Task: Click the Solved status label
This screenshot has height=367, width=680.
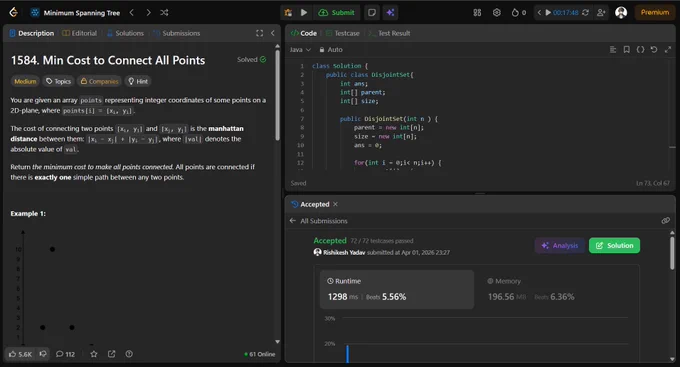Action: (x=252, y=59)
